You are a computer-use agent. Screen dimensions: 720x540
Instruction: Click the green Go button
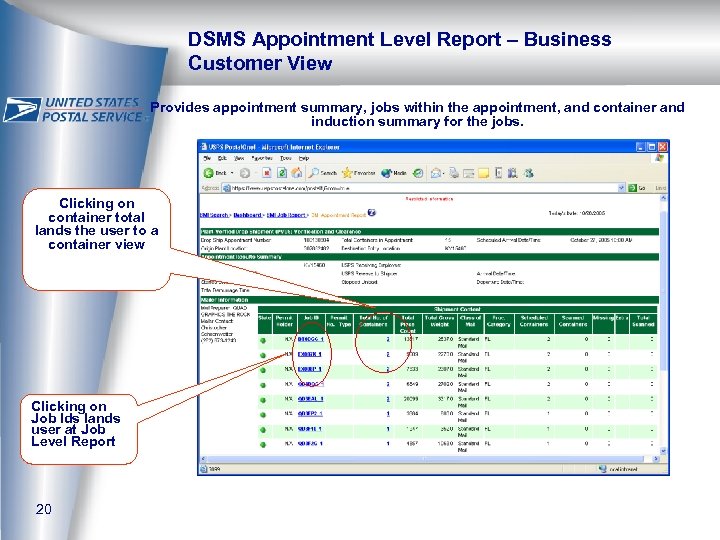click(636, 188)
